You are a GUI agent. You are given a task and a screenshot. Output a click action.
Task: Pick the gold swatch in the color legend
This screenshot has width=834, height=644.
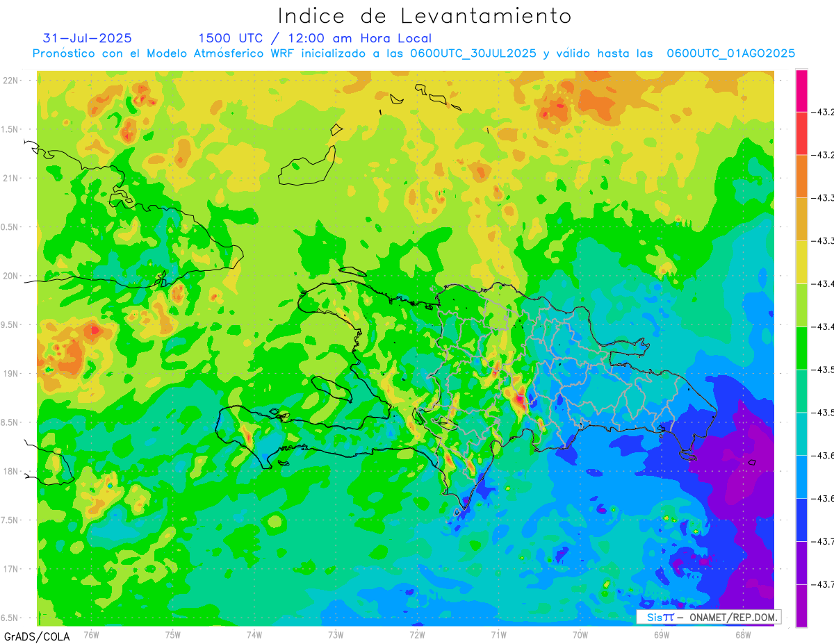(x=801, y=219)
